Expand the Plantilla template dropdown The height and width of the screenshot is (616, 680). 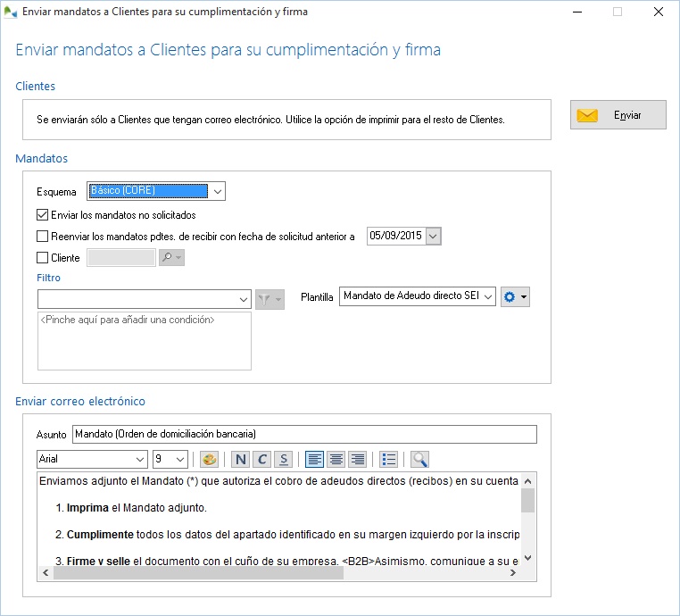[x=488, y=297]
